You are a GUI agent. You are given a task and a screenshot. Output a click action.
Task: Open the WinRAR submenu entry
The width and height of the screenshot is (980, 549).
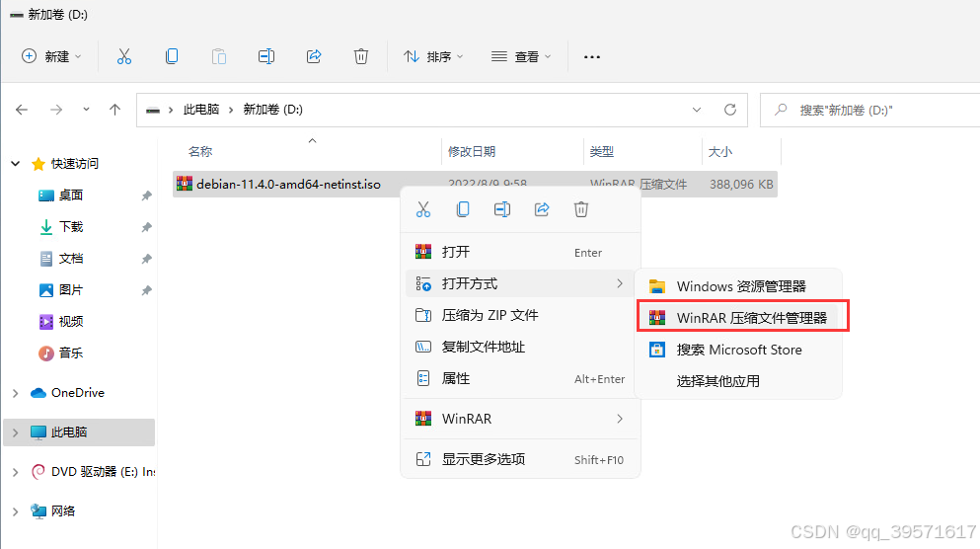click(520, 419)
